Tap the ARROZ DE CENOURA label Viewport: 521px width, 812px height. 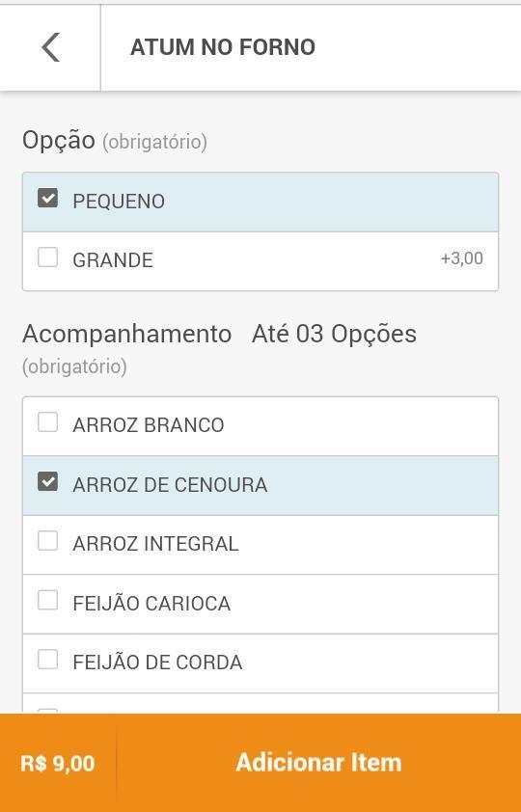tap(170, 485)
